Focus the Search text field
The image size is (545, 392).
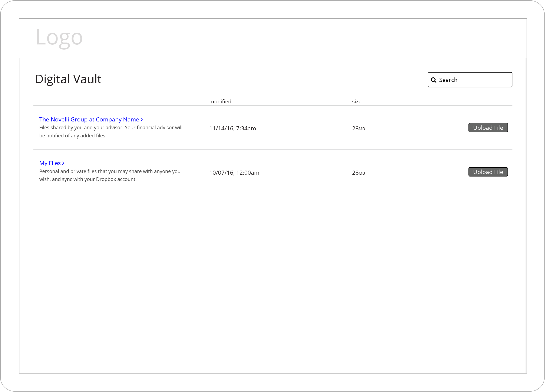point(470,80)
